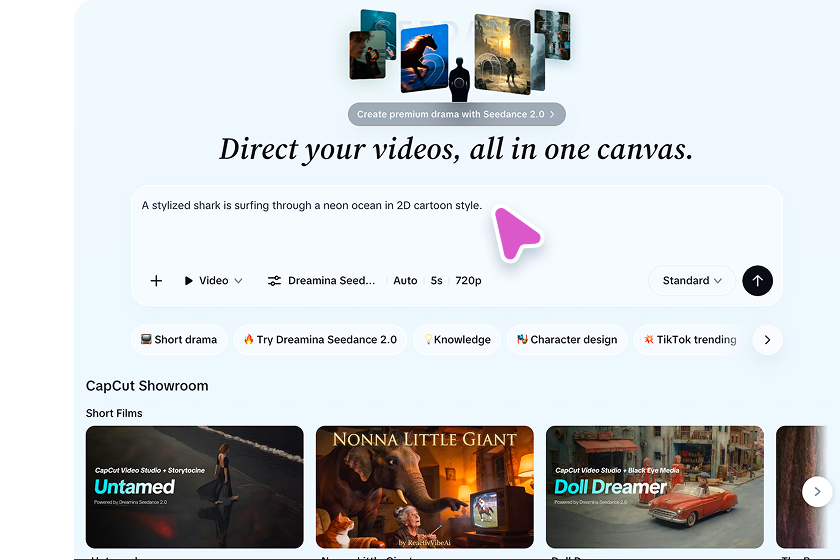Change the 720p resolution setting
This screenshot has width=840, height=560.
pos(468,281)
